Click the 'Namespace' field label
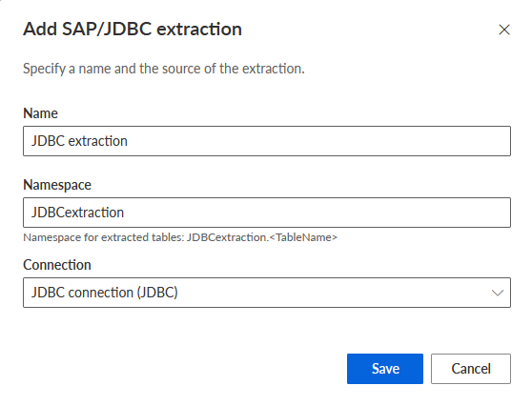 (57, 185)
